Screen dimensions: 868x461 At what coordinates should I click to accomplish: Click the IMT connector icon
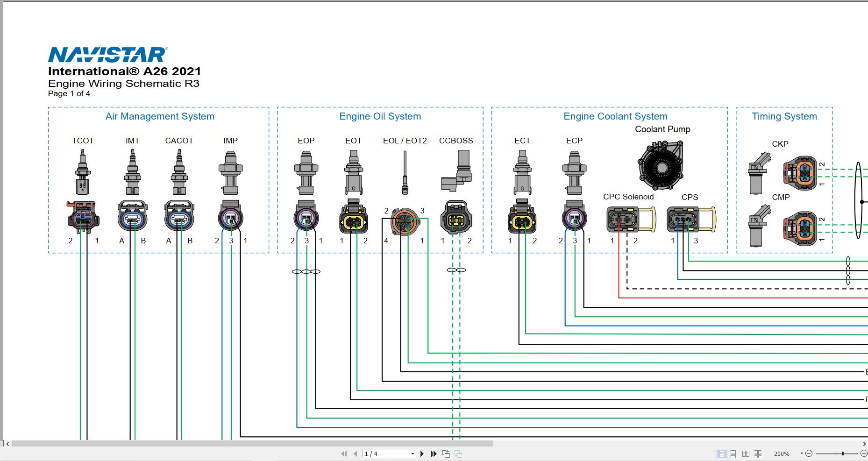133,216
